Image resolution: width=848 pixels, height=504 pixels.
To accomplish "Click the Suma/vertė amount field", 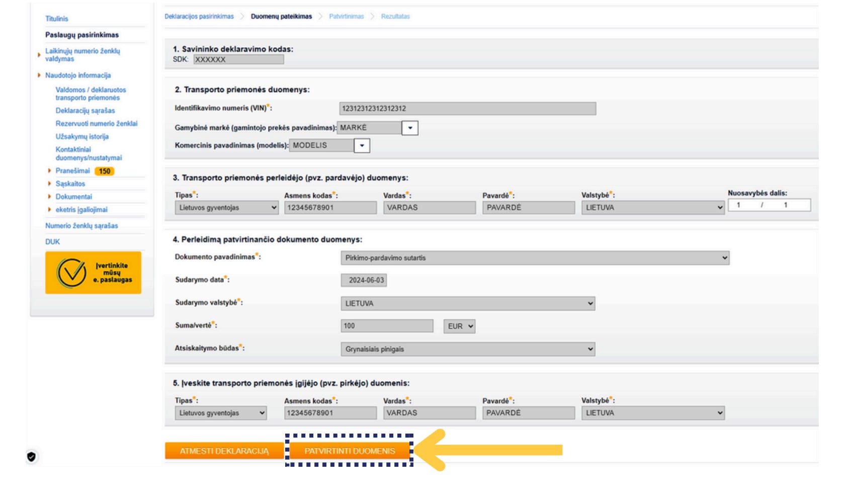I will pyautogui.click(x=386, y=326).
